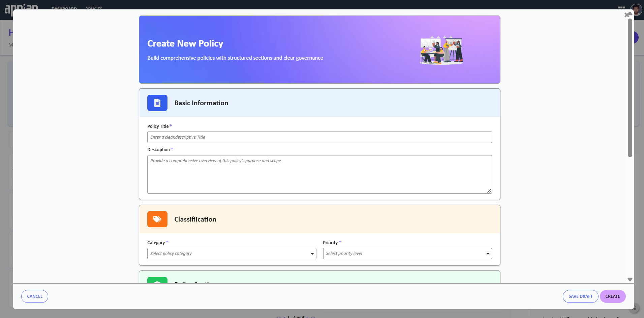This screenshot has width=644, height=318.
Task: Click the Save Draft button
Action: click(580, 296)
